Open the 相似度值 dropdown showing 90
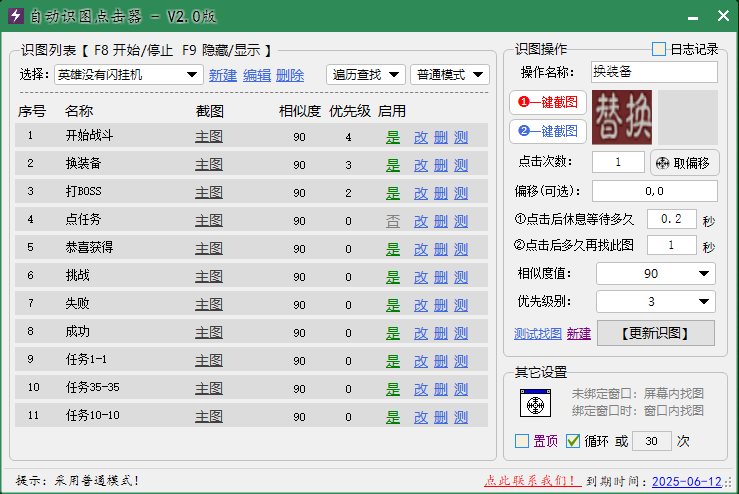 655,273
